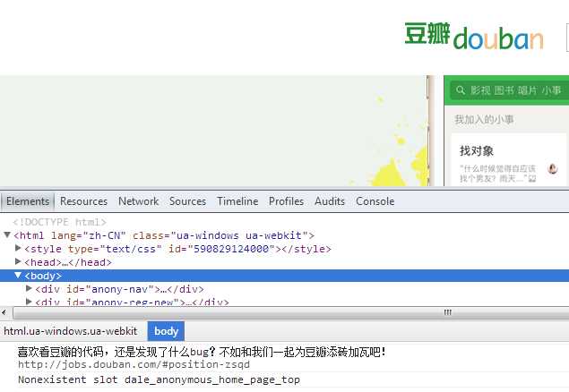Open the Network panel tab

(139, 201)
